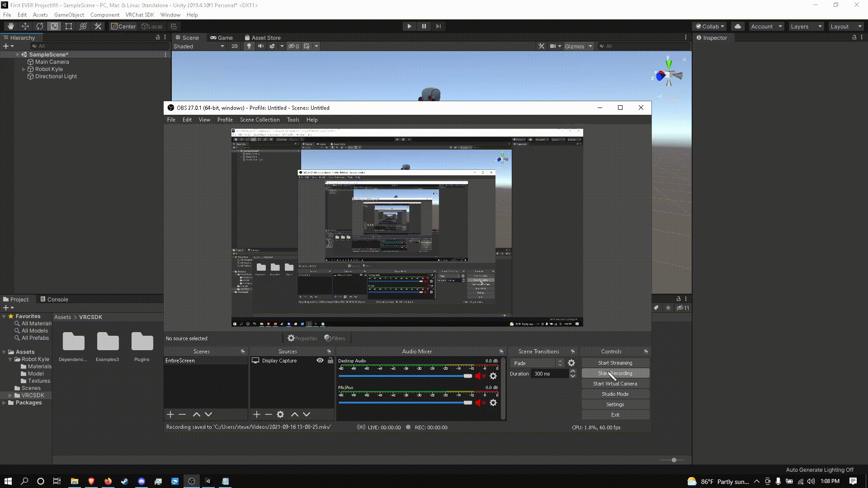Switch to the Console tab

pos(54,299)
